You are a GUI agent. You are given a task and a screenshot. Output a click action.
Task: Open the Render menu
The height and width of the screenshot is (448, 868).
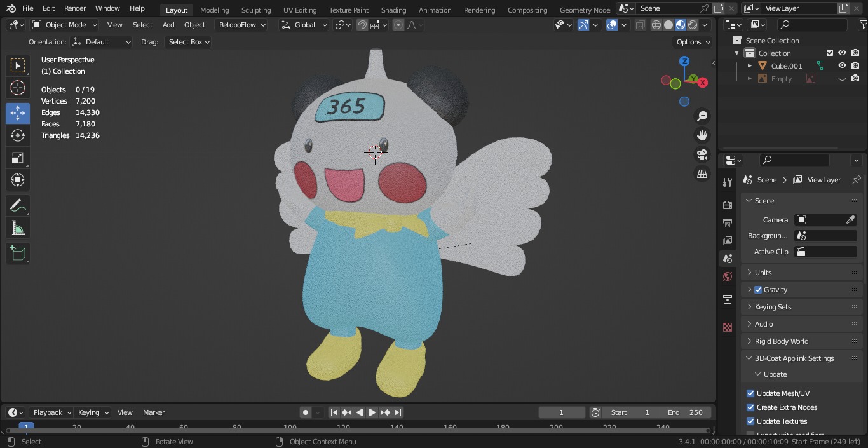(75, 8)
